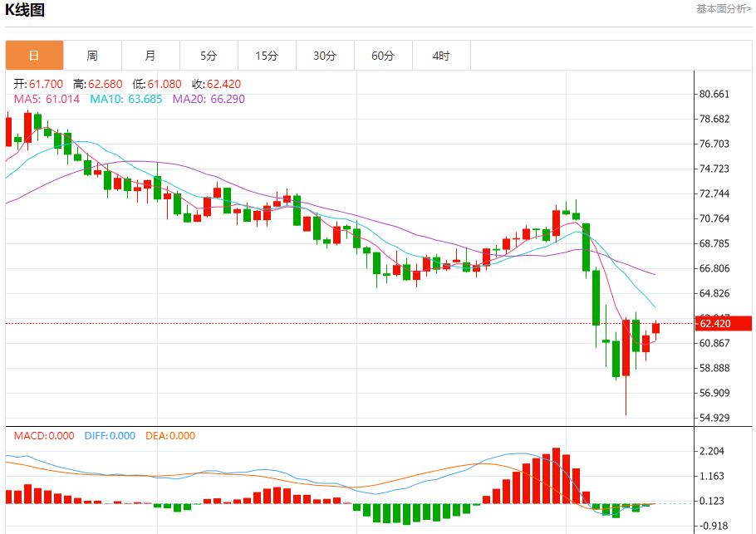Open the 基本面分析 link

724,9
